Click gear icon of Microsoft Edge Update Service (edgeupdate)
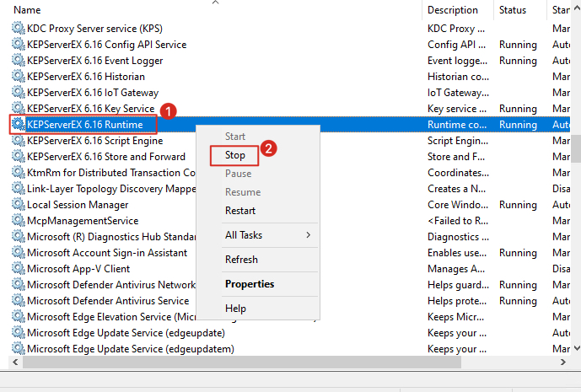The height and width of the screenshot is (392, 581). 19,332
